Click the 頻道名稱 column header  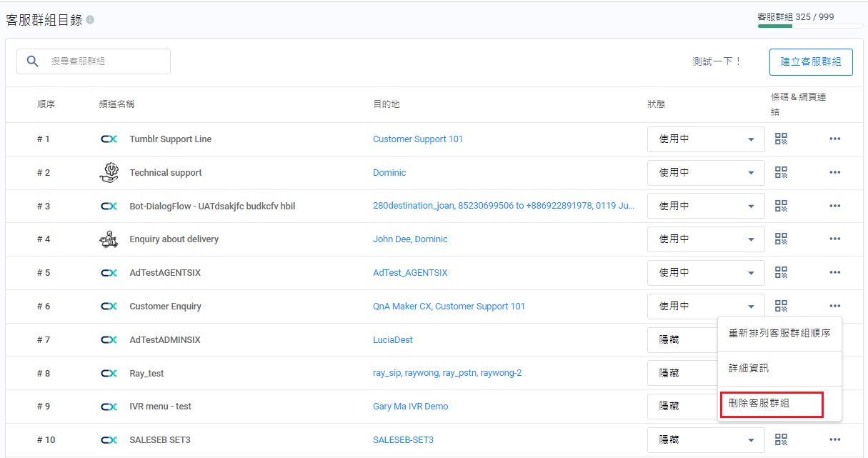(116, 104)
